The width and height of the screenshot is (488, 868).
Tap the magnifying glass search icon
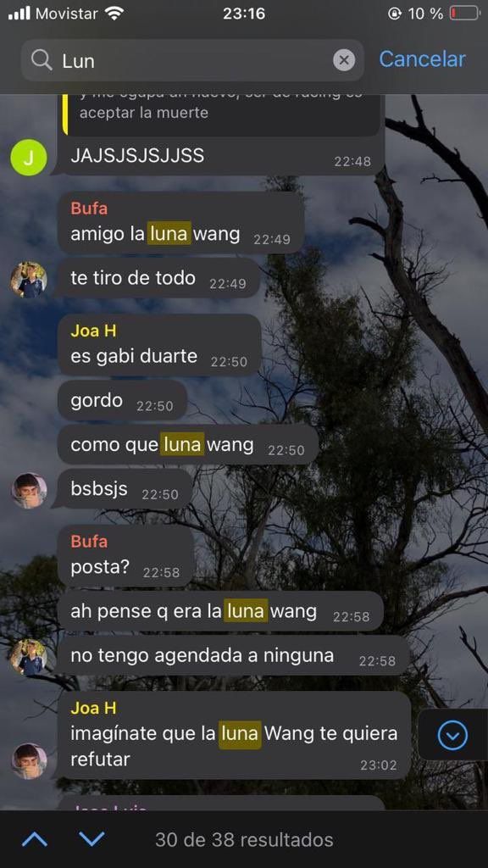click(42, 60)
